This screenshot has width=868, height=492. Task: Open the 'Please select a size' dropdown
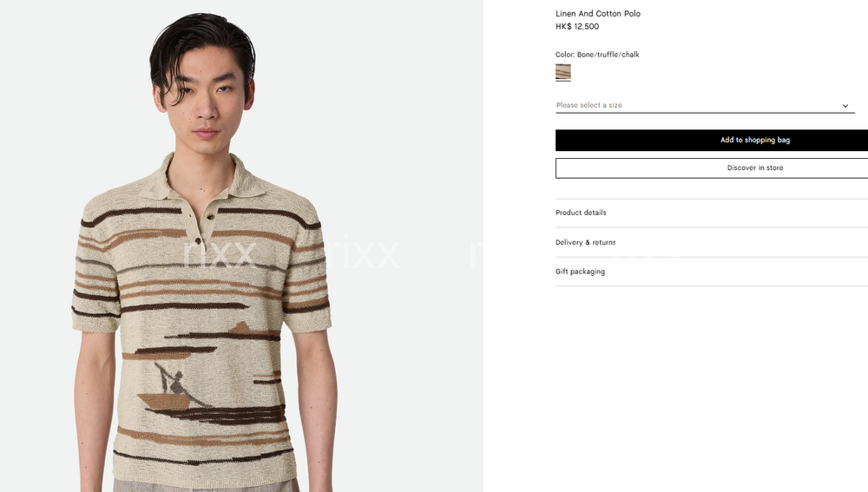(705, 105)
